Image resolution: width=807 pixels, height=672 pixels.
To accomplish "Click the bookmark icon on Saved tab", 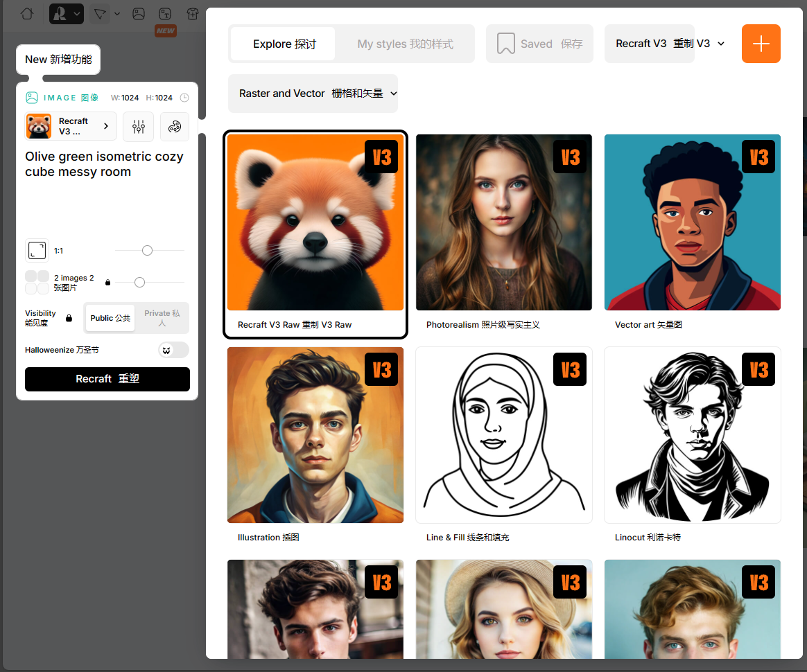I will 506,44.
